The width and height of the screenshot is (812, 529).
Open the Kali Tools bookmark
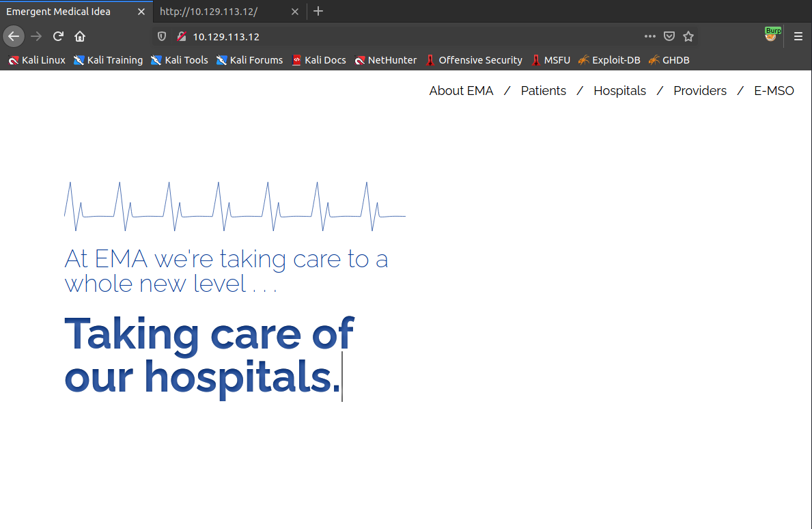(x=180, y=60)
